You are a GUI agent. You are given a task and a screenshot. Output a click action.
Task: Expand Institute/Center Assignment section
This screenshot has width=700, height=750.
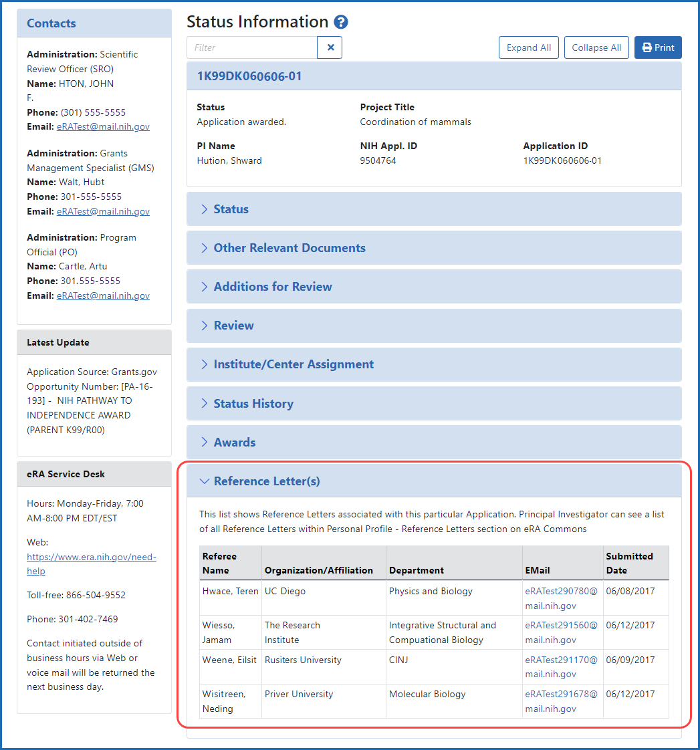[x=293, y=364]
